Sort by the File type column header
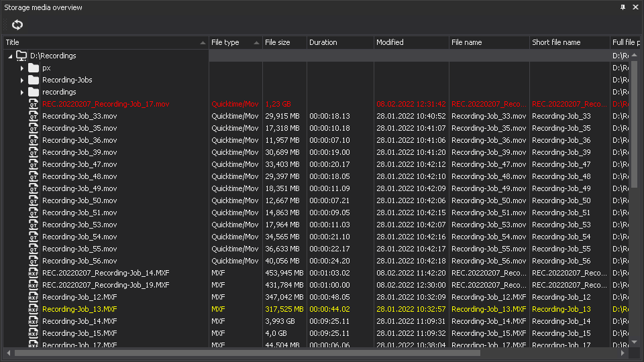Screen dimensions: 644x362 tap(235, 42)
